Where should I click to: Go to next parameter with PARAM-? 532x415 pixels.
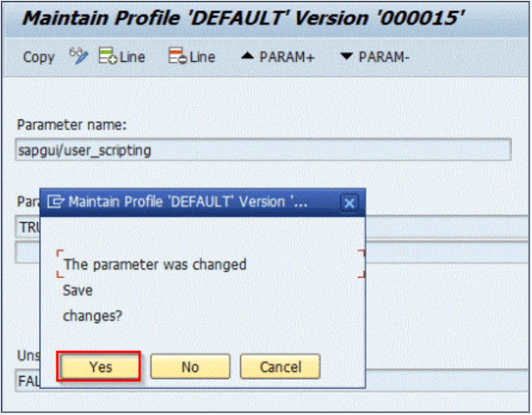[374, 57]
